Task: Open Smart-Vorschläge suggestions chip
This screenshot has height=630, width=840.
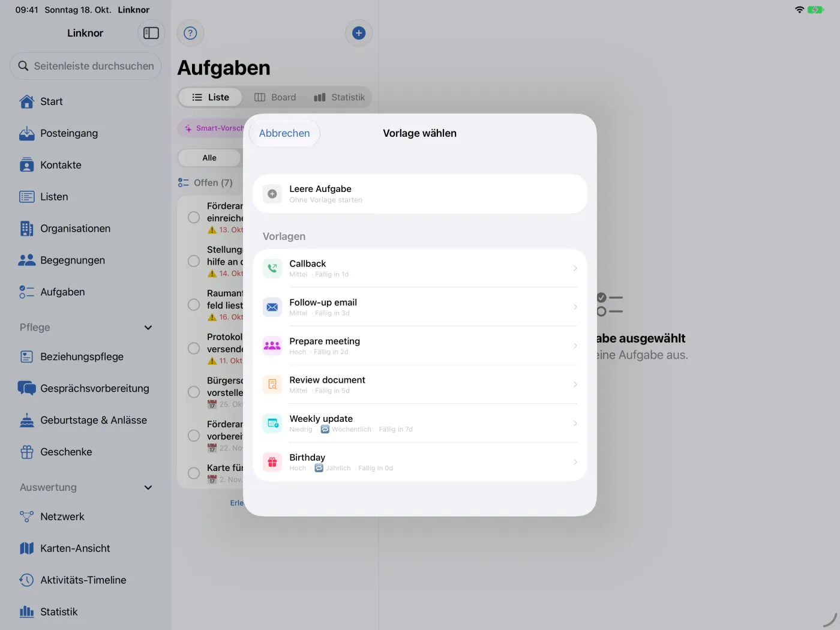Action: pos(211,128)
